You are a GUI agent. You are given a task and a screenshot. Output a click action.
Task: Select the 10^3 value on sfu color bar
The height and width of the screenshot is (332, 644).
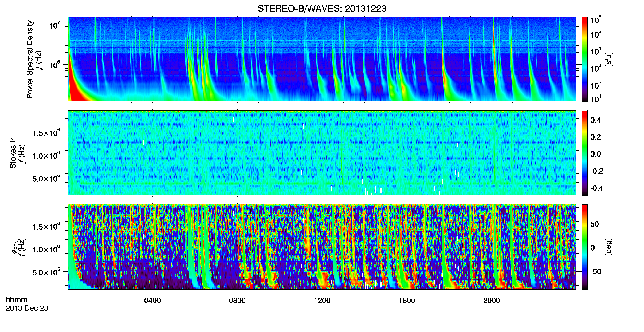click(x=596, y=68)
